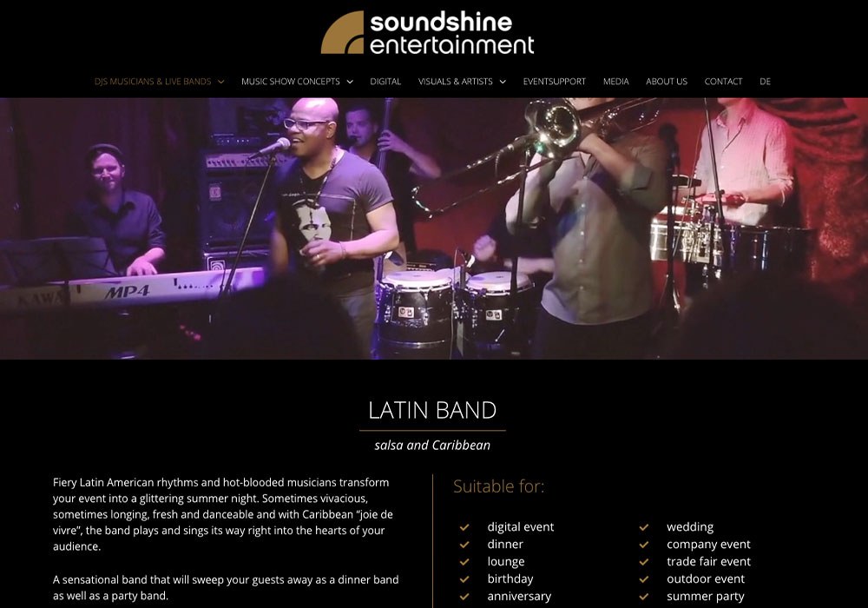Open the Digital menu item
Viewport: 868px width, 608px height.
coord(385,82)
